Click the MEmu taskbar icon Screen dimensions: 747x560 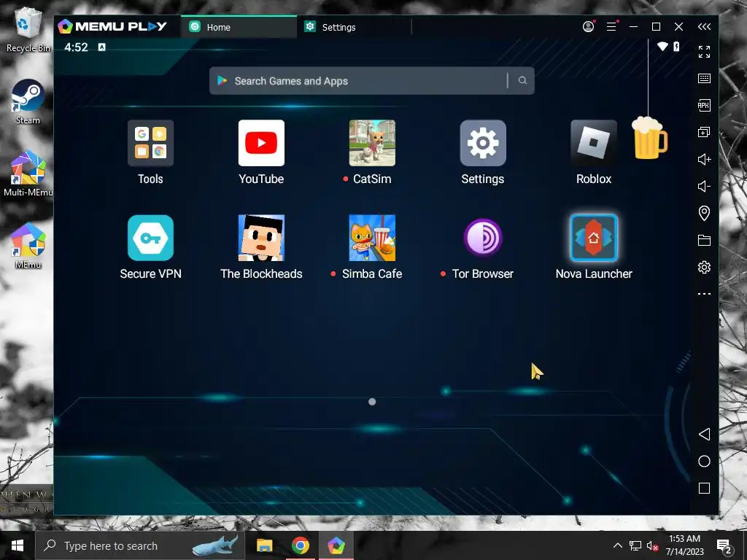pyautogui.click(x=336, y=545)
